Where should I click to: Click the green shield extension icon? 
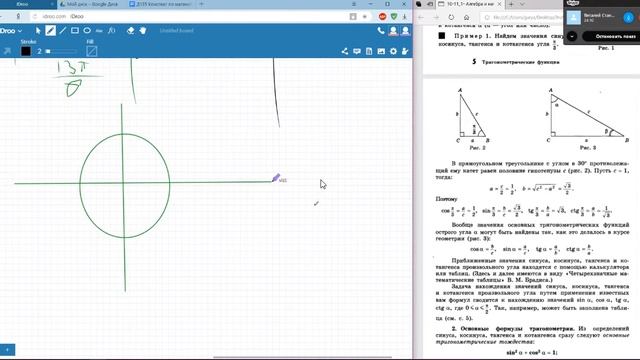[394, 16]
